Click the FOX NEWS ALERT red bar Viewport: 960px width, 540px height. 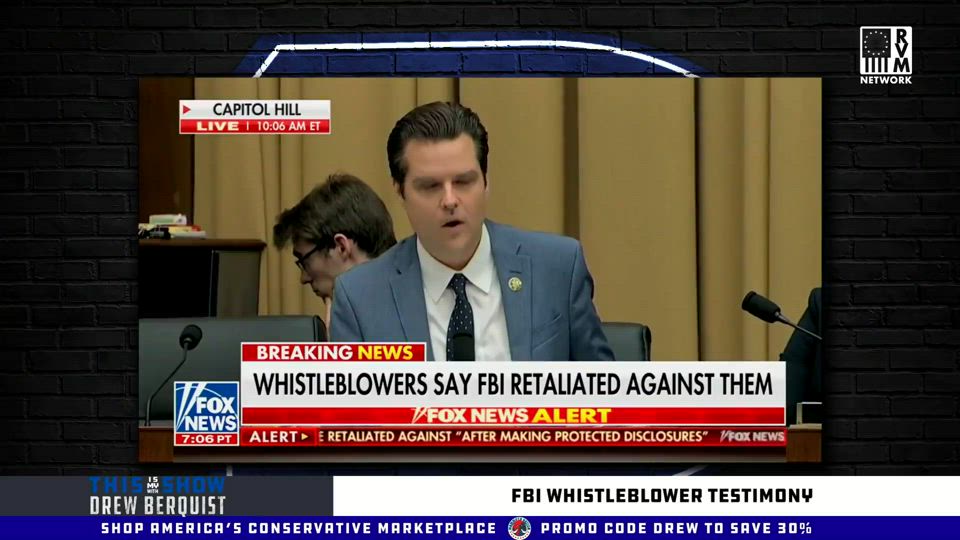[x=513, y=416]
